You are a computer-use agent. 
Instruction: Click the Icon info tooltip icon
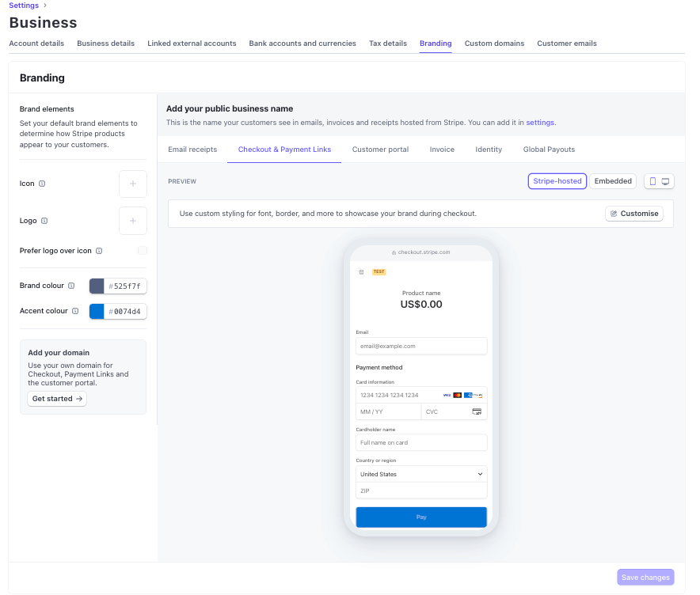pyautogui.click(x=42, y=184)
